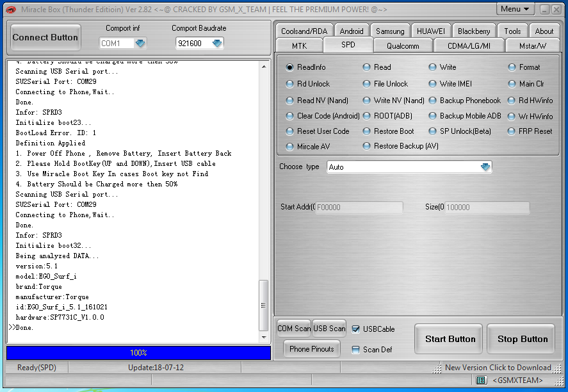Click the 100% progress bar

[x=138, y=353]
